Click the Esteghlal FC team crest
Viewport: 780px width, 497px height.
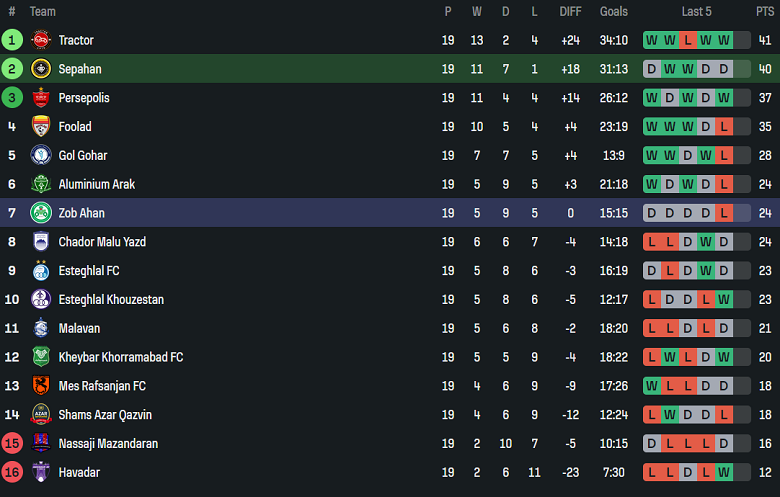pos(41,271)
